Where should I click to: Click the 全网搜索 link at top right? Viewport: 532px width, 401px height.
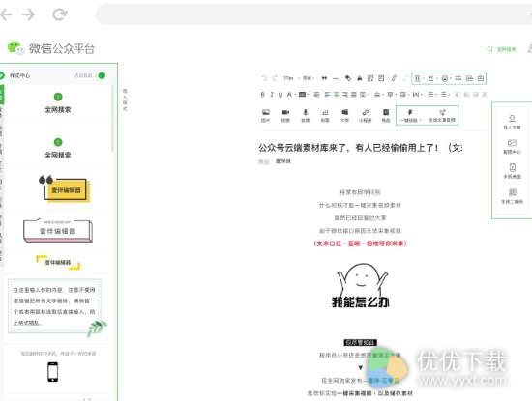pos(502,49)
